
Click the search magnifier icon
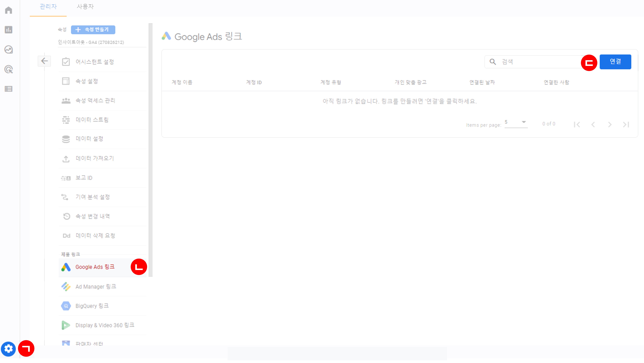493,62
